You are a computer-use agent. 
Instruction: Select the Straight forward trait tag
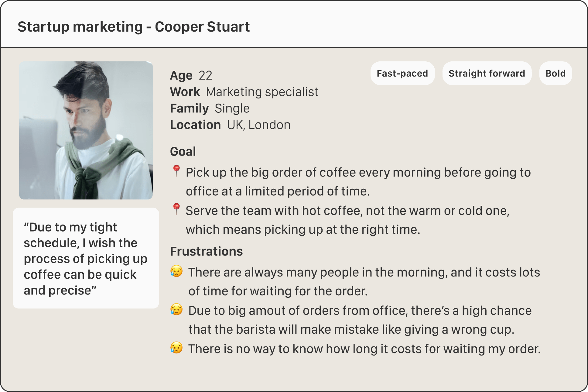(487, 73)
